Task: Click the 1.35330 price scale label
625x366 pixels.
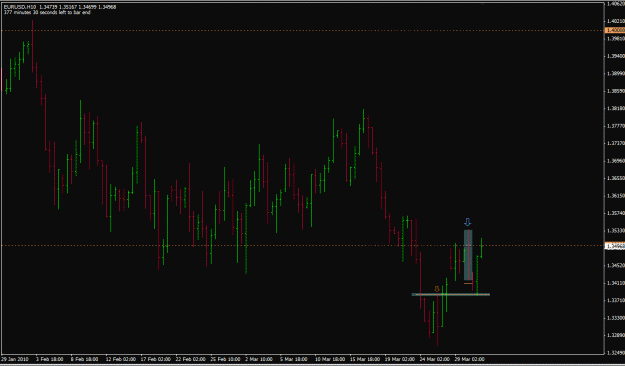Action: point(615,231)
